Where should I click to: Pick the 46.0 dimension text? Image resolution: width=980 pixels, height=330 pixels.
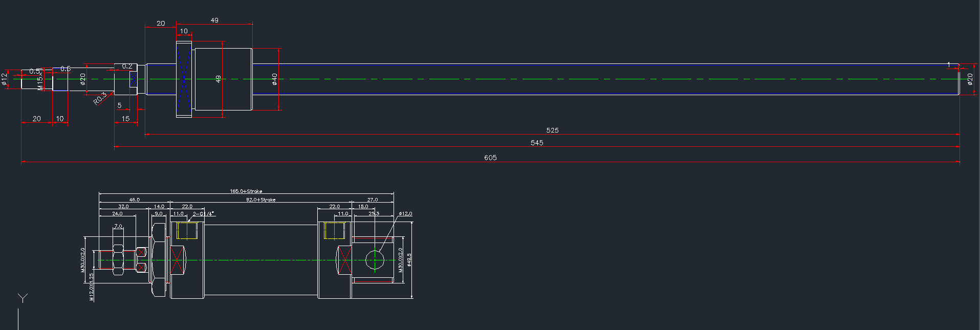tap(134, 200)
